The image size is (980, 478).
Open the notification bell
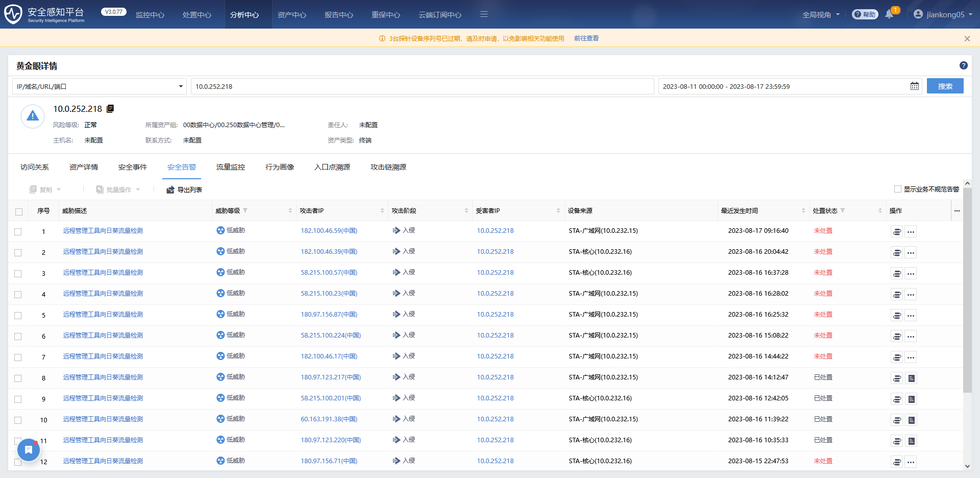[889, 14]
